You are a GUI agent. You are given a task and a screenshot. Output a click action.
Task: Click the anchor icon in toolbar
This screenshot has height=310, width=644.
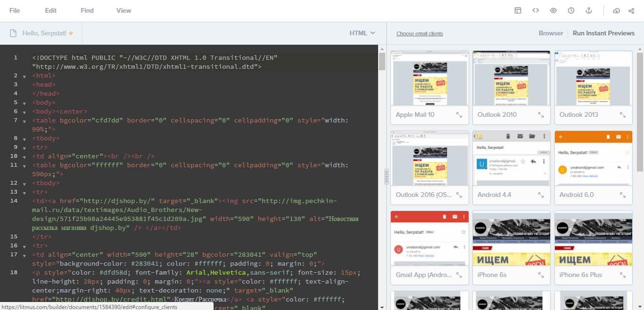[x=588, y=10]
